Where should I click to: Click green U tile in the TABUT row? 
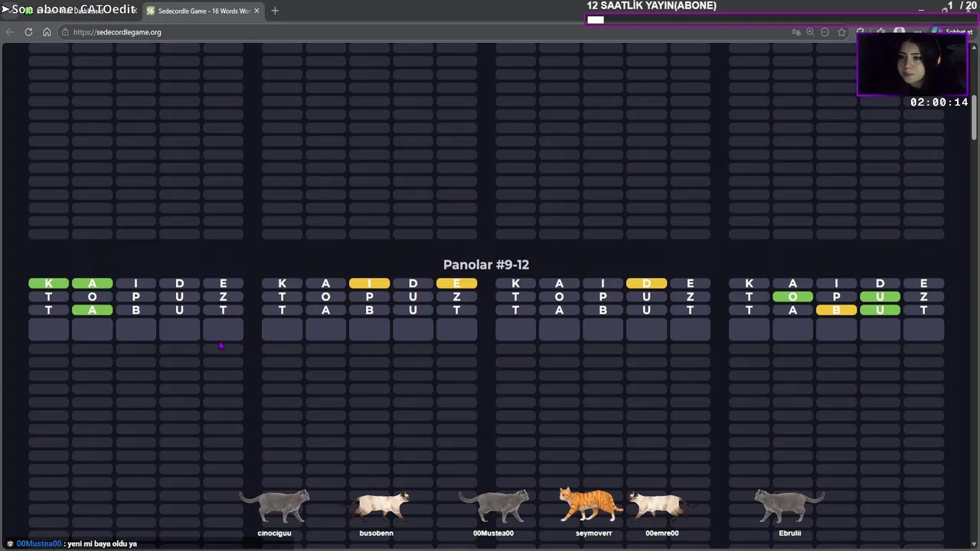(x=880, y=310)
